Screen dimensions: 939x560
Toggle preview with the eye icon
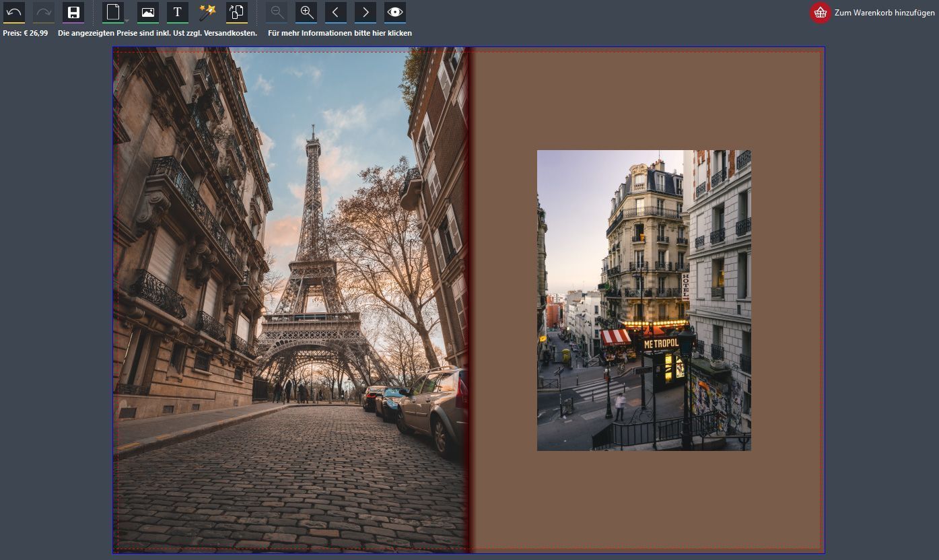tap(395, 12)
